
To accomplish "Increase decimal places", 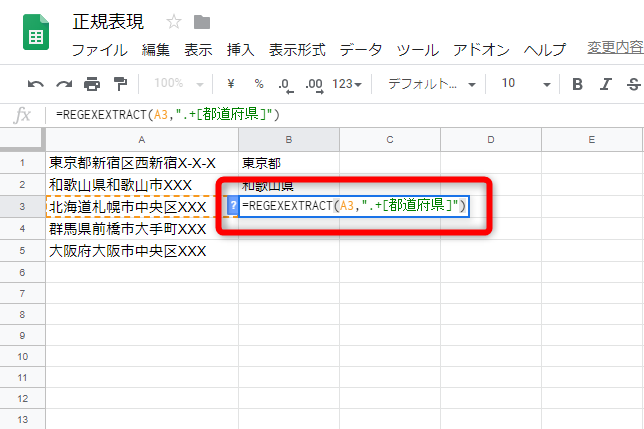I will click(x=315, y=85).
